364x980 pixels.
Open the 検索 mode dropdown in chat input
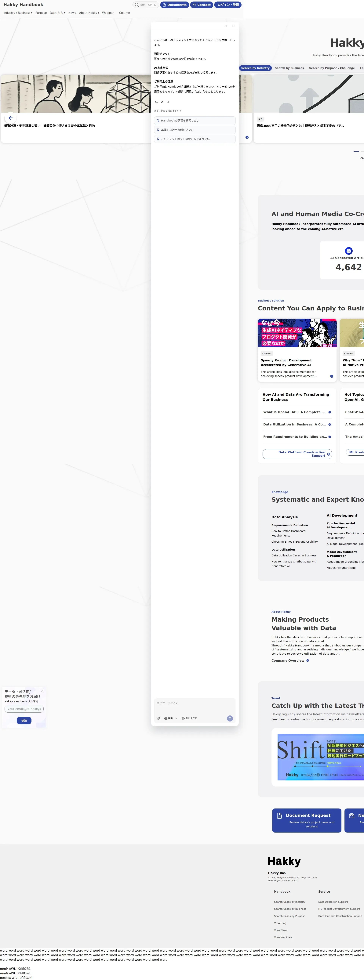(171, 718)
